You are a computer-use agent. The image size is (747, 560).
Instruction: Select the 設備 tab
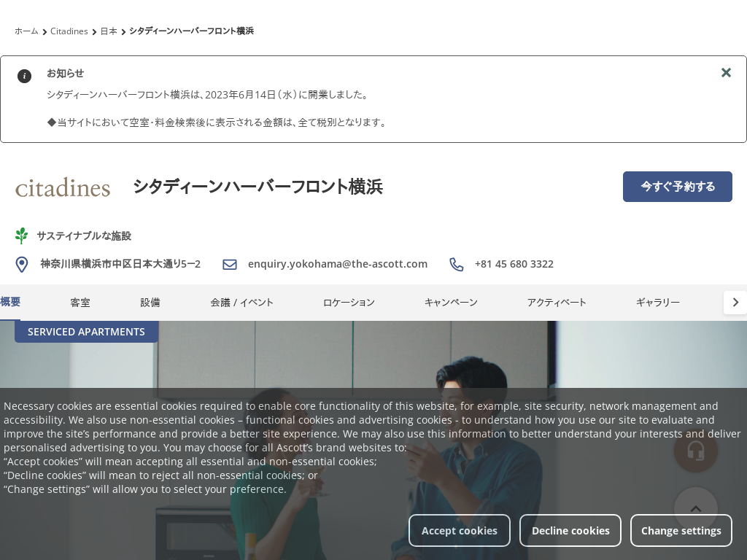pos(150,303)
